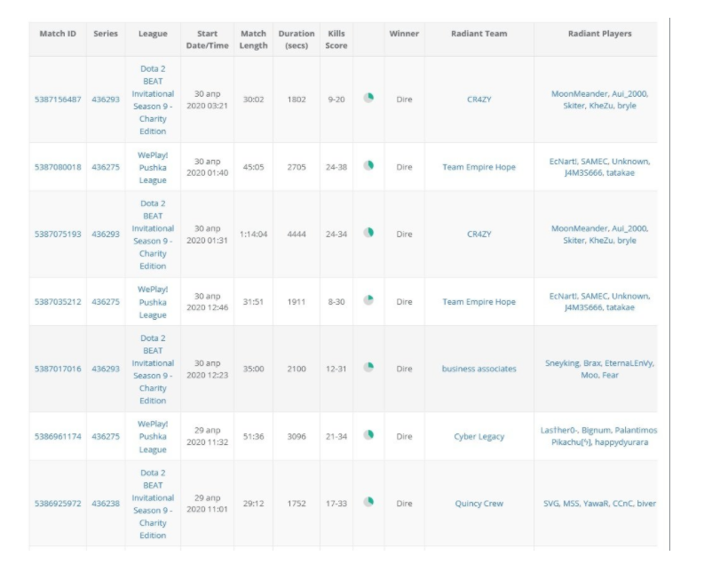The image size is (712, 588).
Task: Open WePlay! Pushka League for match 5387080018
Action: pos(153,167)
